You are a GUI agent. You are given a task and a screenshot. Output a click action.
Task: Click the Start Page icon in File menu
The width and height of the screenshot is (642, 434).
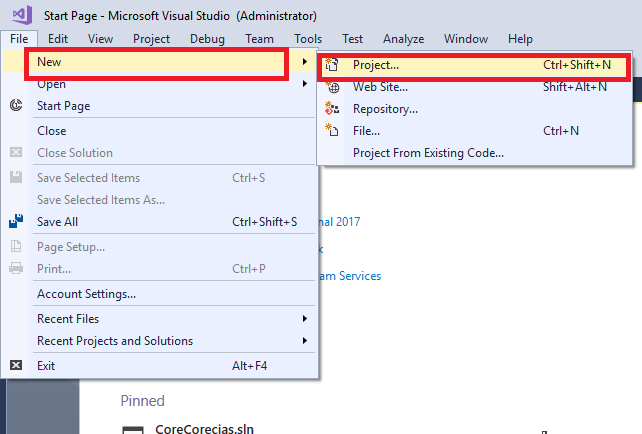click(x=16, y=106)
